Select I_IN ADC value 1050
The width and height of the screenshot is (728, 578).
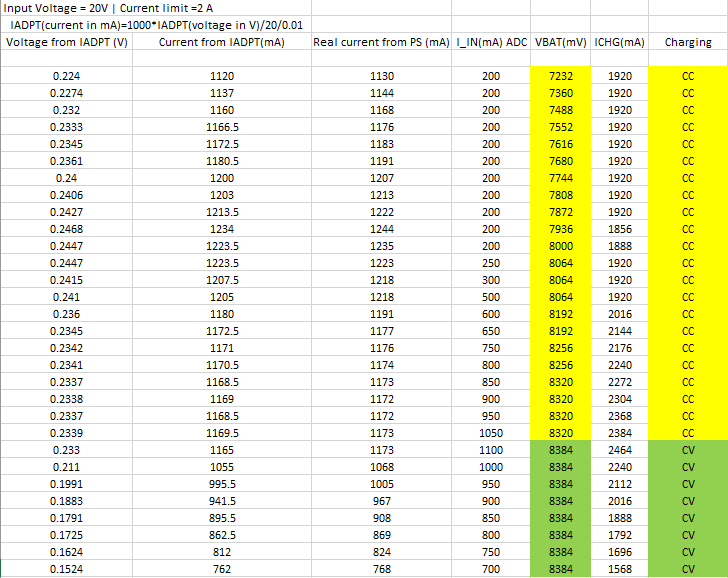point(491,433)
